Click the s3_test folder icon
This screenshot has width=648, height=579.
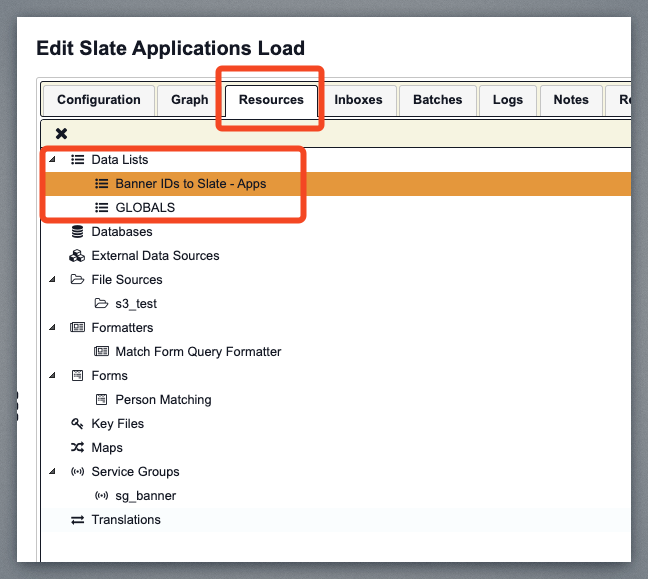coord(101,303)
